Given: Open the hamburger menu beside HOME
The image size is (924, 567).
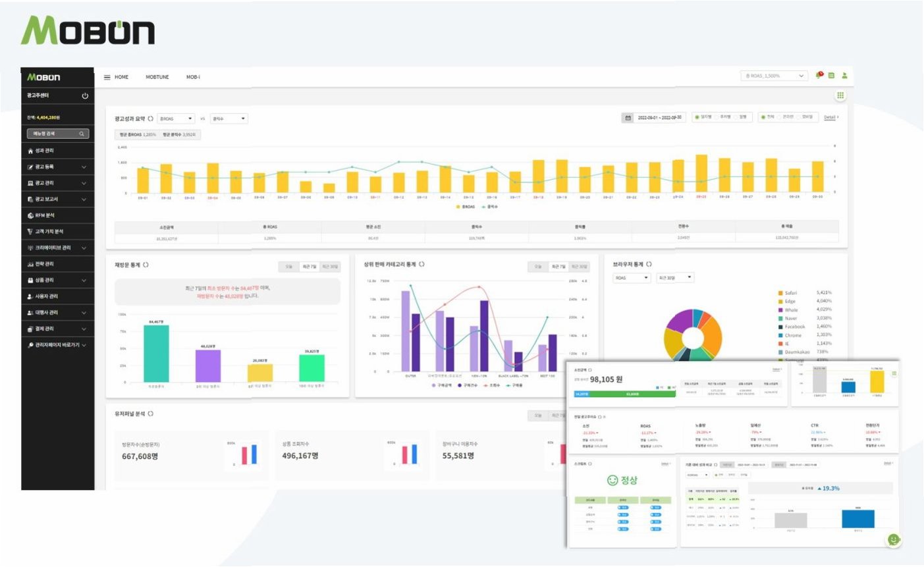Looking at the screenshot, I should (107, 77).
